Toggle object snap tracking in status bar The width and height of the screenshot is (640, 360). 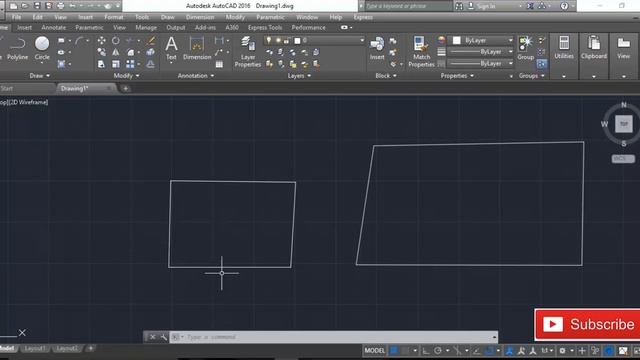pos(476,351)
